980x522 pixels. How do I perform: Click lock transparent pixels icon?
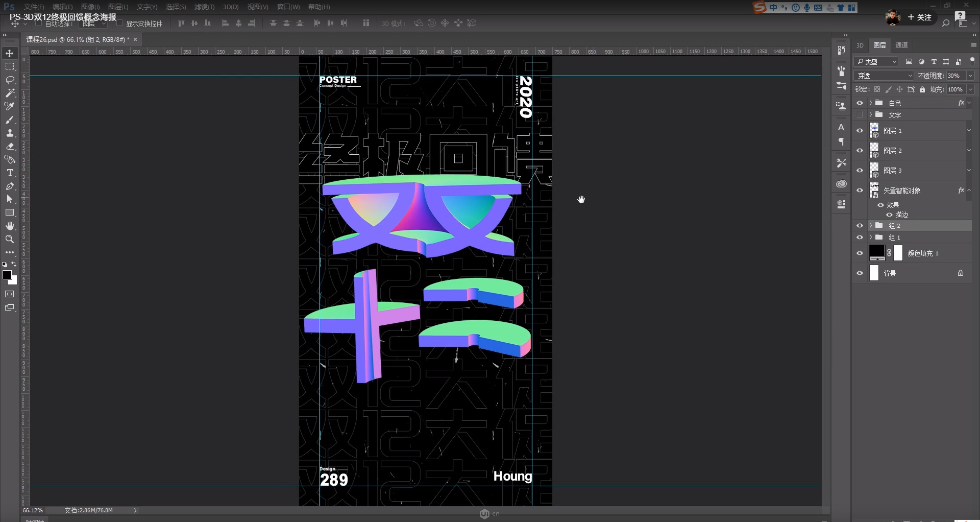pyautogui.click(x=877, y=89)
